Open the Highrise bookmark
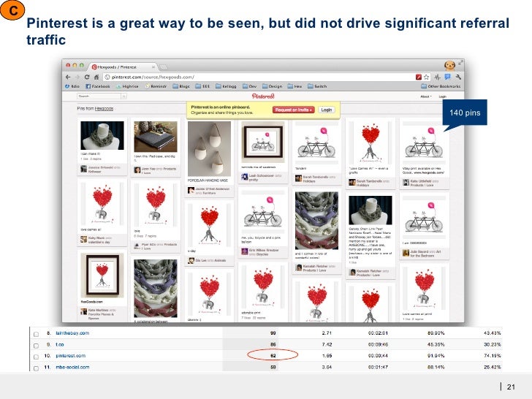The width and height of the screenshot is (532, 399). click(x=127, y=86)
